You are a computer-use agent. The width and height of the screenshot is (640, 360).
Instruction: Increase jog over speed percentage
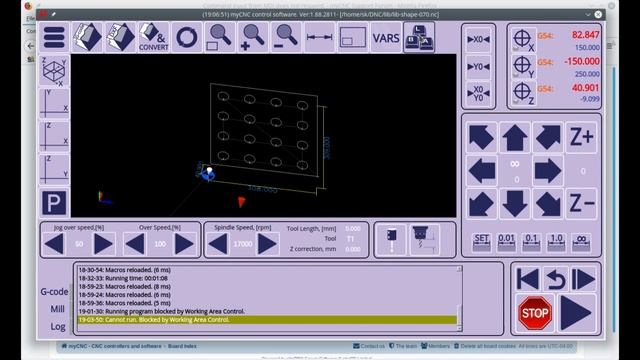103,244
